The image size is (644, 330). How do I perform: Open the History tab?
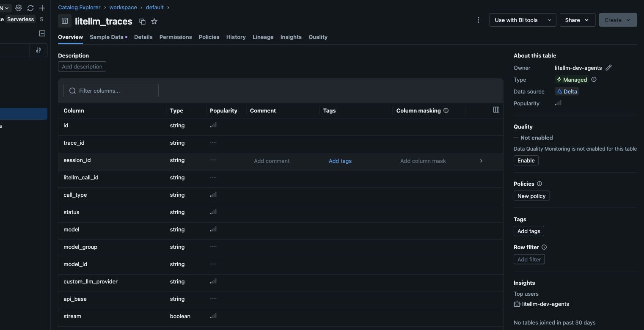pos(236,37)
